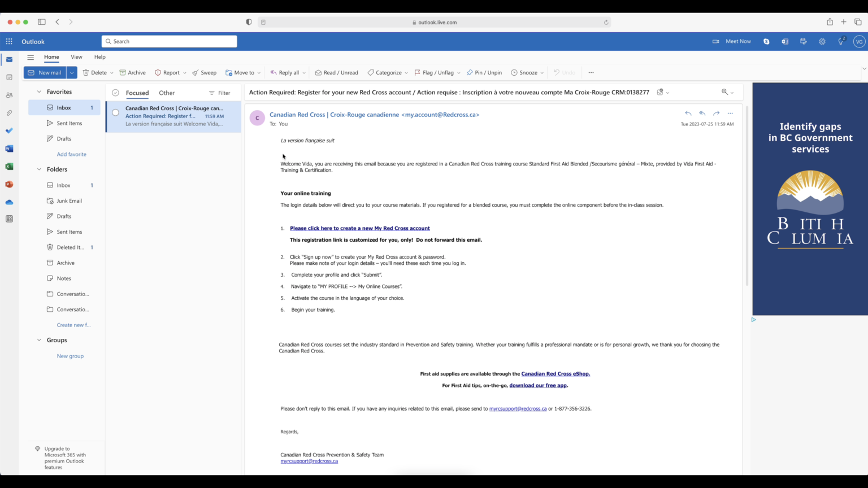Screen dimensions: 868x488
Task: Open the app launcher grid icon
Action: coord(9,41)
